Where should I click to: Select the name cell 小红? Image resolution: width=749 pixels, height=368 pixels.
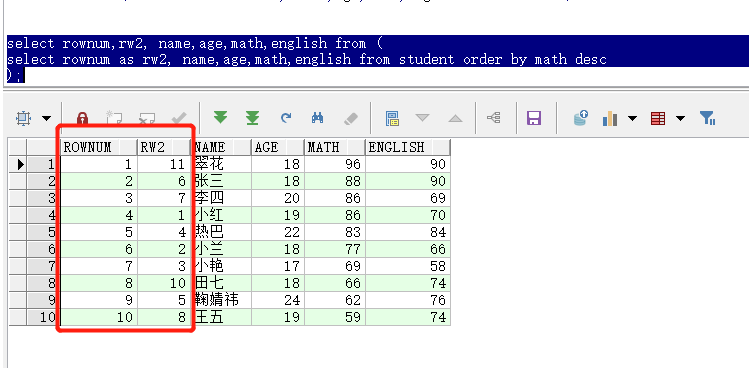(x=221, y=215)
